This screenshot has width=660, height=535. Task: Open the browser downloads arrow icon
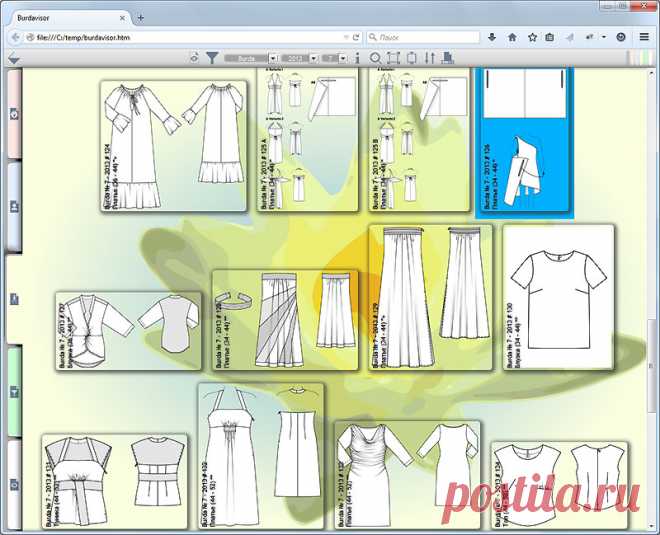coord(492,37)
